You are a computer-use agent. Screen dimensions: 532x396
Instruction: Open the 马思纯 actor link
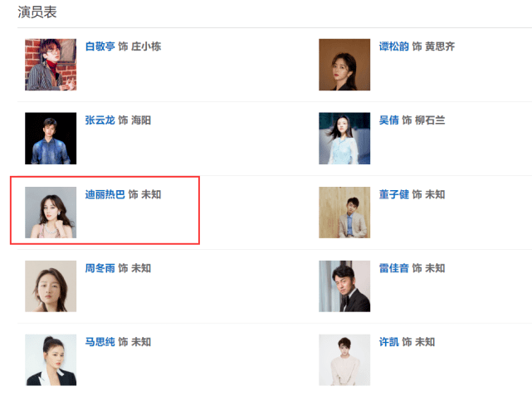point(100,342)
